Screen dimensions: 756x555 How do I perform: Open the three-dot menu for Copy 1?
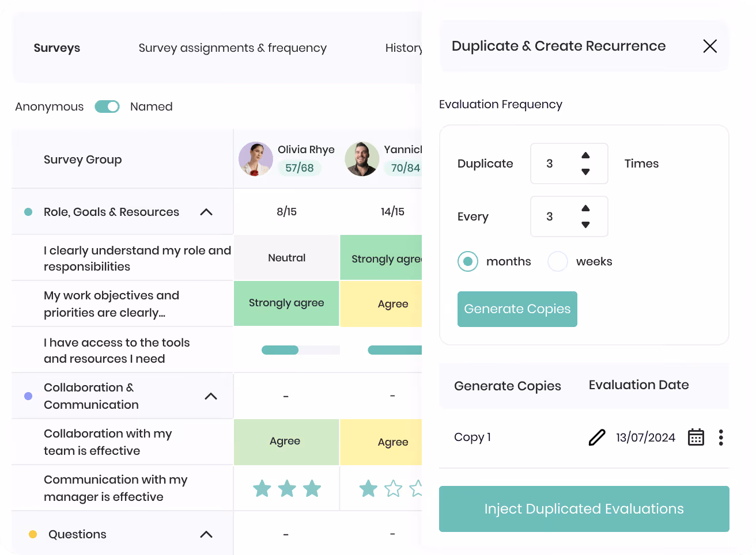(x=721, y=438)
